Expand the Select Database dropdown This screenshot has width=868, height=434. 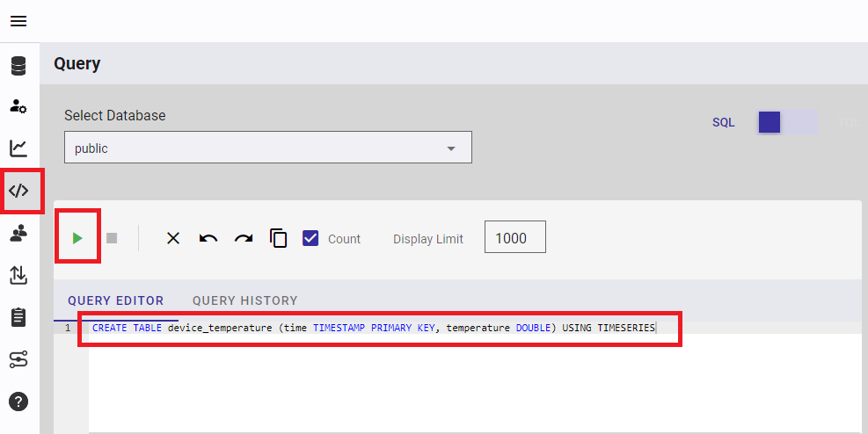coord(268,148)
